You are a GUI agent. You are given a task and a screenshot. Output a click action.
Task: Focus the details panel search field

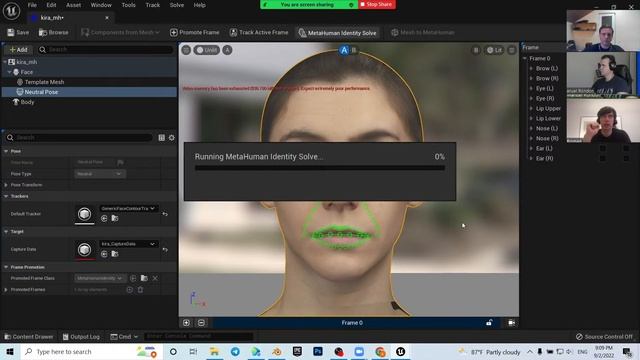pyautogui.click(x=80, y=138)
